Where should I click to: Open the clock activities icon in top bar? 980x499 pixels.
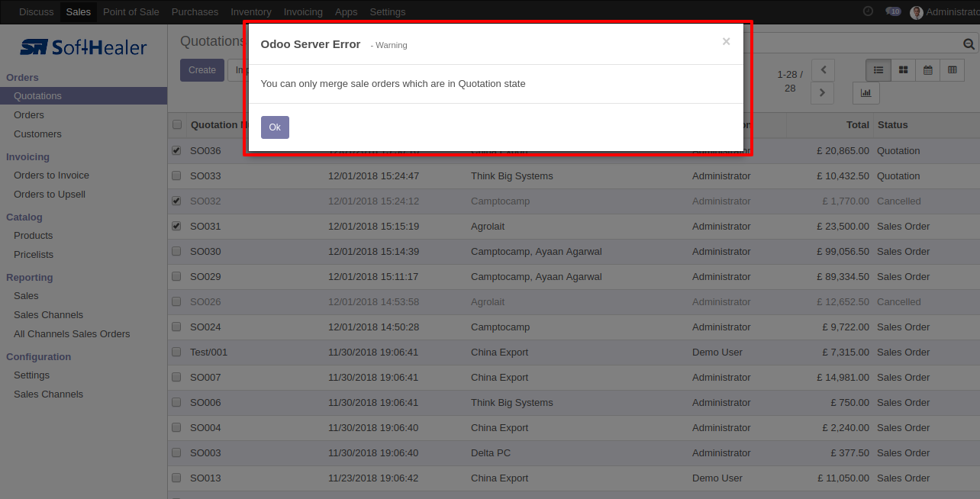click(x=868, y=11)
